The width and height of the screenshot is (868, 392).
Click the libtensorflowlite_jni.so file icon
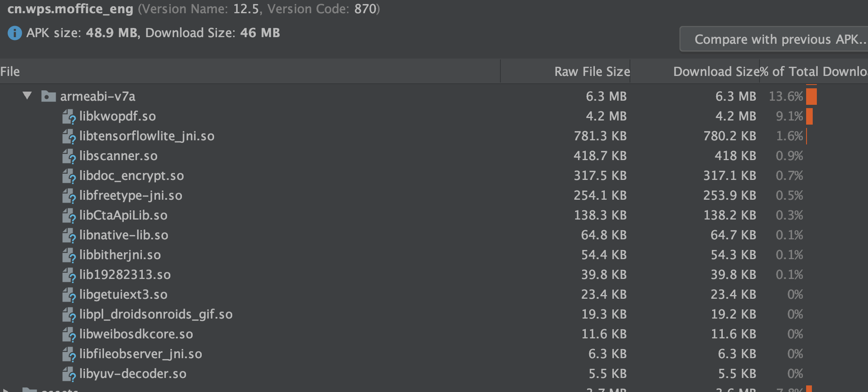[x=69, y=137]
